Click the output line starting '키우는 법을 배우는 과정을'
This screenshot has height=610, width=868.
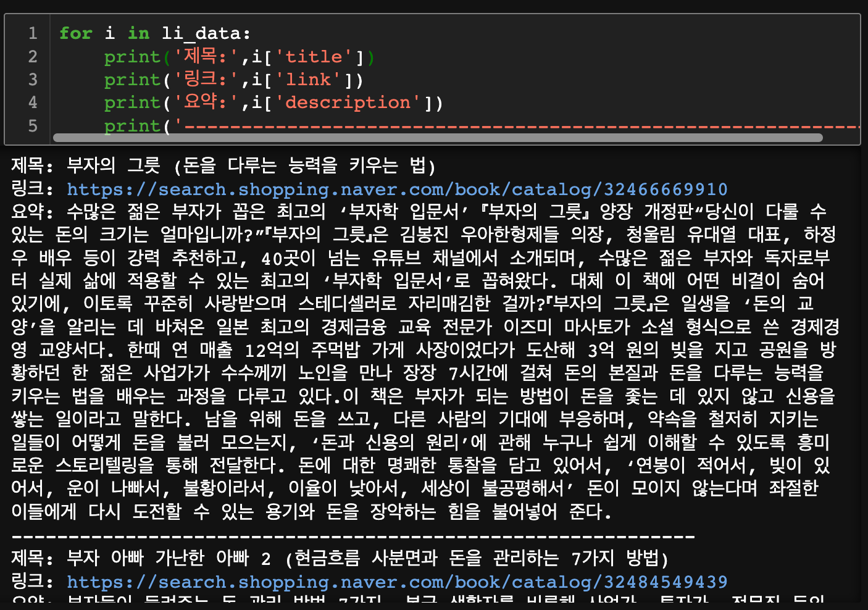tap(423, 396)
